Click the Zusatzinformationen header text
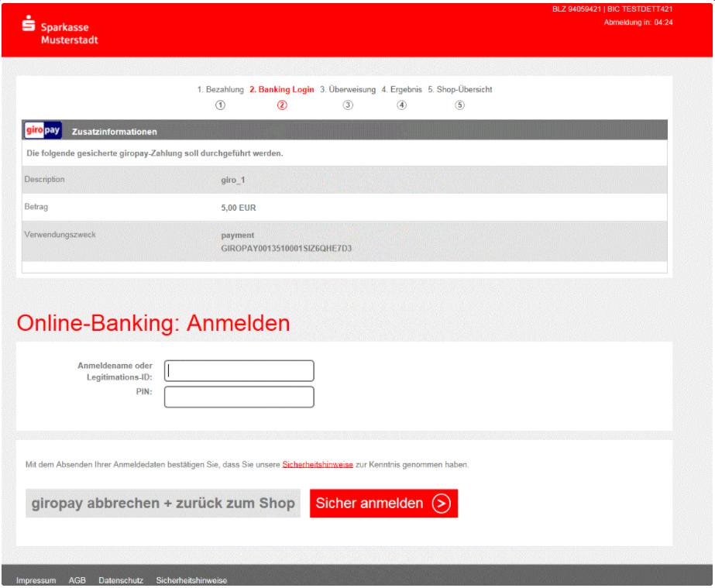 115,132
